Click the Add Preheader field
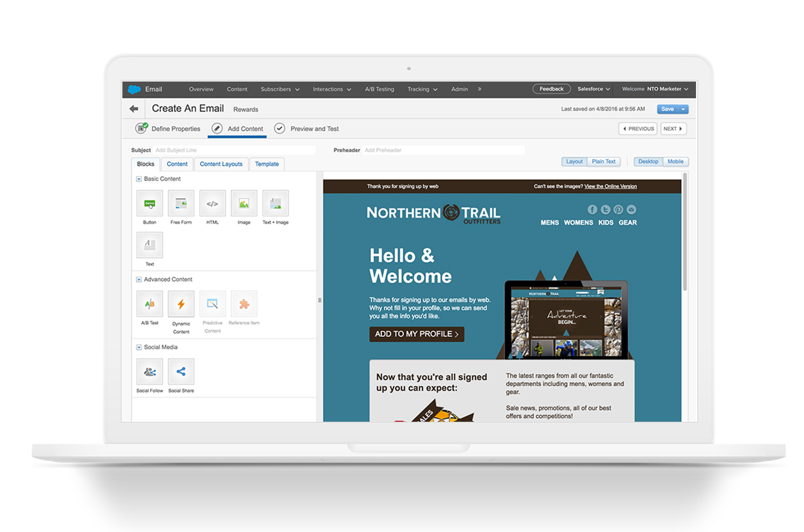 pyautogui.click(x=444, y=150)
